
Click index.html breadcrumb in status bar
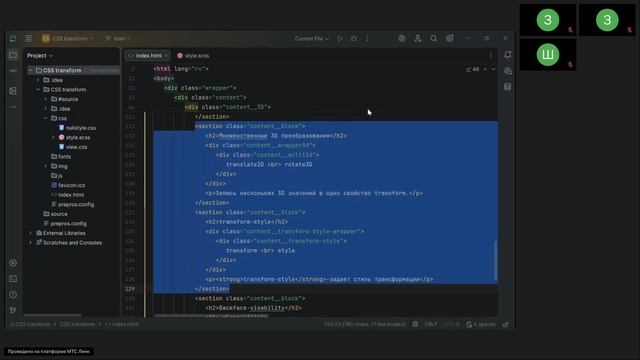coord(122,324)
